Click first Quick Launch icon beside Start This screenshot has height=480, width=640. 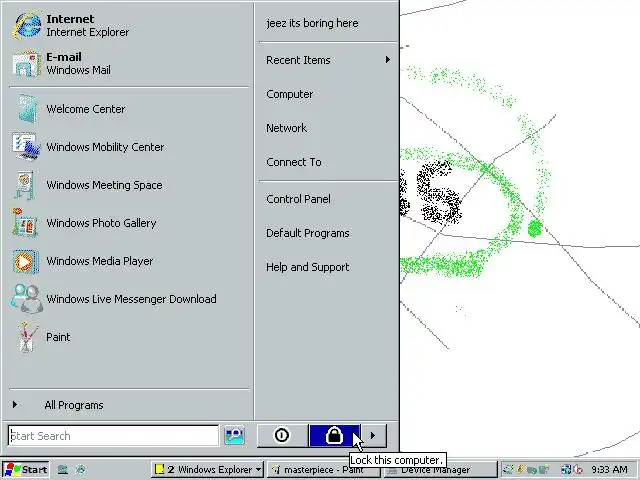coord(62,469)
